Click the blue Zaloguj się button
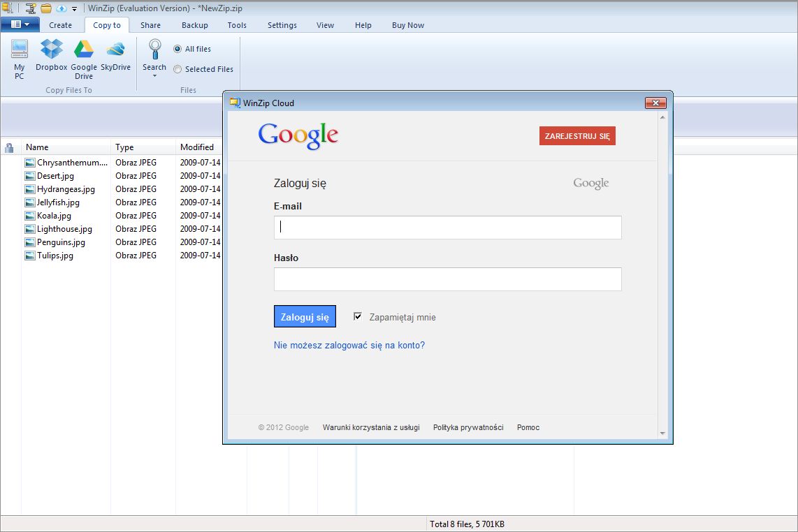Viewport: 798px width, 532px height. coord(305,316)
